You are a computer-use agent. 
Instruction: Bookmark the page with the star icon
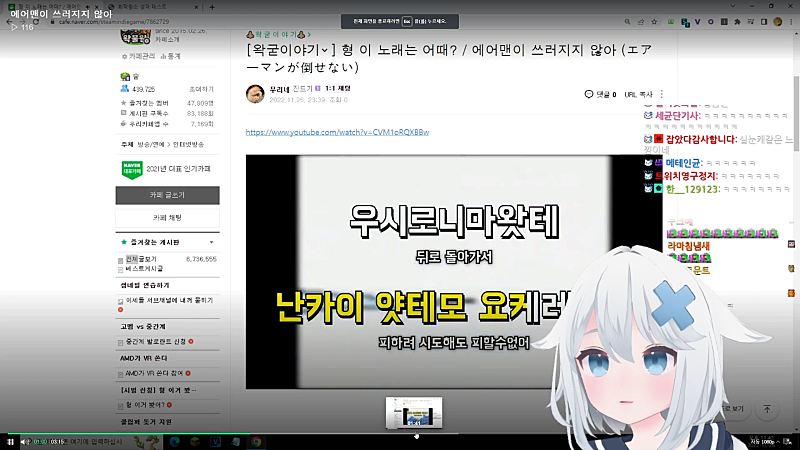point(654,22)
